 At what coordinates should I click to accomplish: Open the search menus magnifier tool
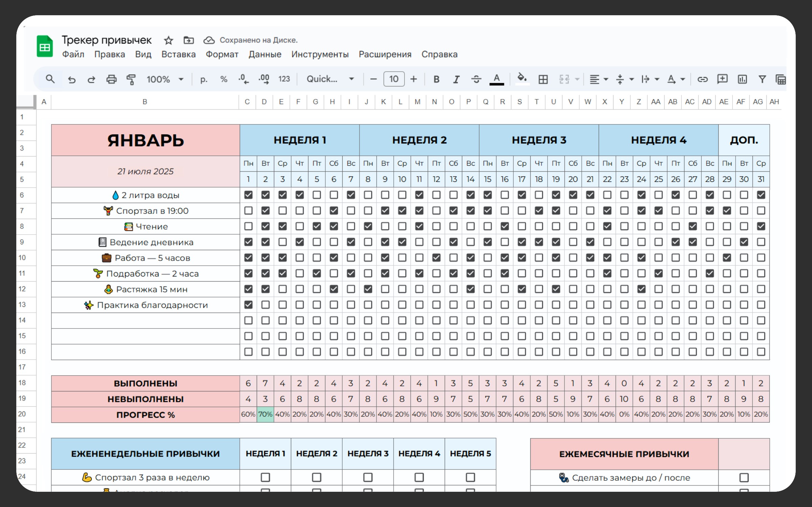pos(50,79)
